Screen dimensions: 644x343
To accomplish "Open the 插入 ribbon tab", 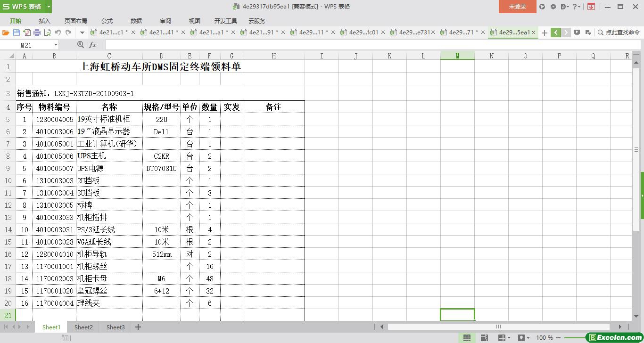I will coord(44,21).
